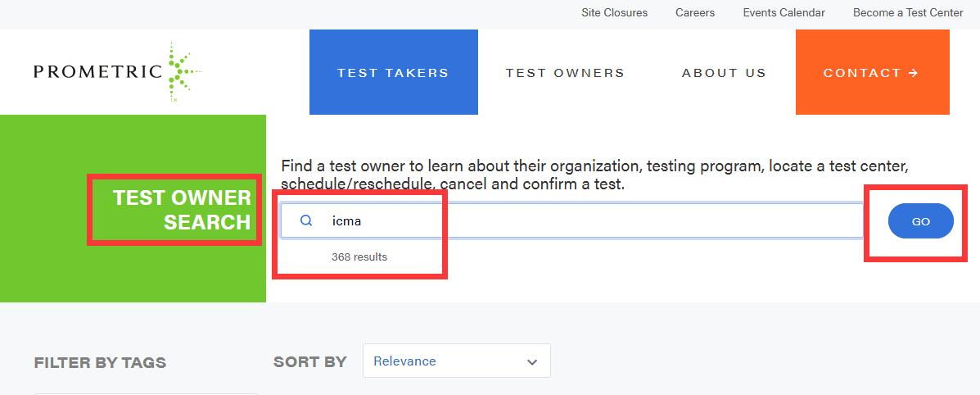980x395 pixels.
Task: Click the Test Owner Search heading
Action: [182, 210]
